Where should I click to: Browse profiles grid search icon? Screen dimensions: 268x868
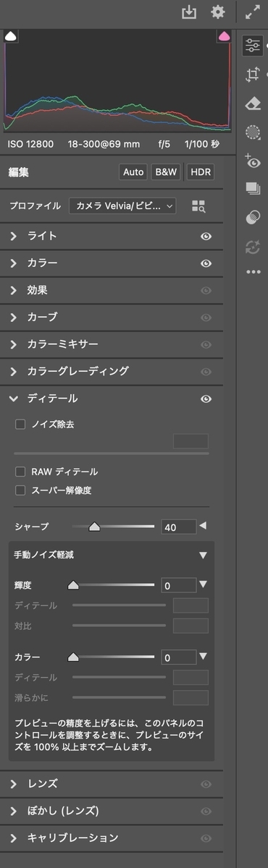point(198,206)
